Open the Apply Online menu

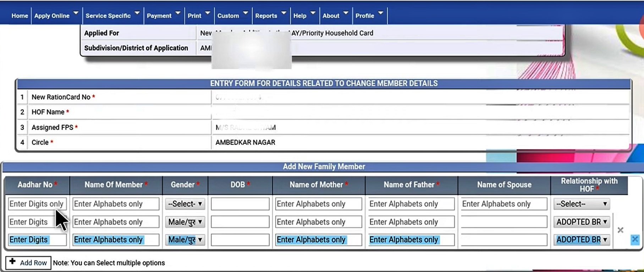(x=56, y=16)
